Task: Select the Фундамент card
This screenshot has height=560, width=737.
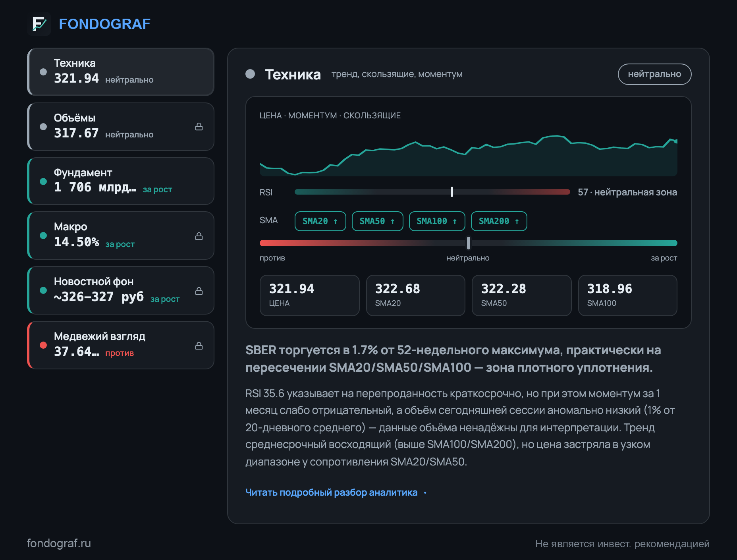Action: coord(121,181)
